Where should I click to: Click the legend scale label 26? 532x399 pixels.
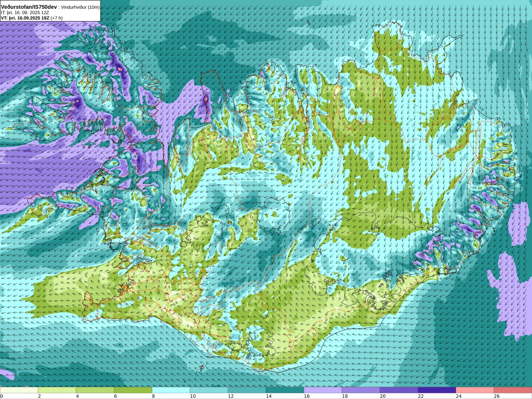click(x=497, y=396)
